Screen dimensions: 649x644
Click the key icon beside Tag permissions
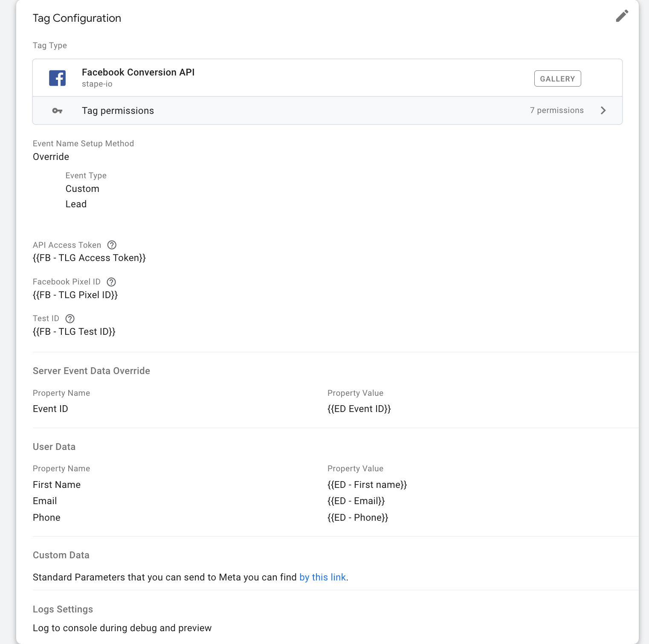(57, 111)
